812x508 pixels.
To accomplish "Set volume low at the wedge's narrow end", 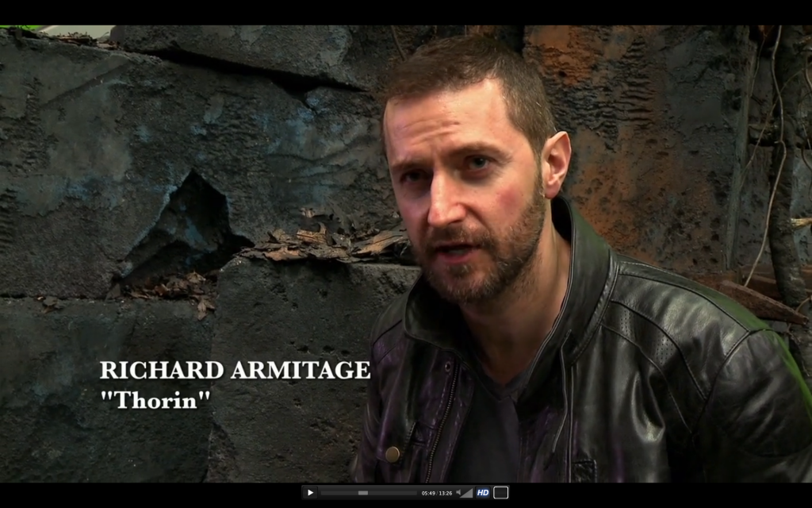I will pyautogui.click(x=464, y=495).
